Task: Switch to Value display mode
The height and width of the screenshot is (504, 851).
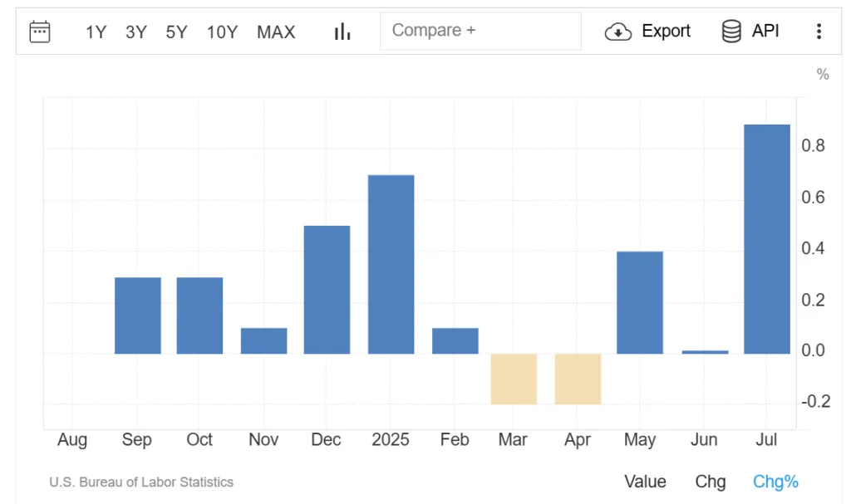Action: tap(645, 482)
